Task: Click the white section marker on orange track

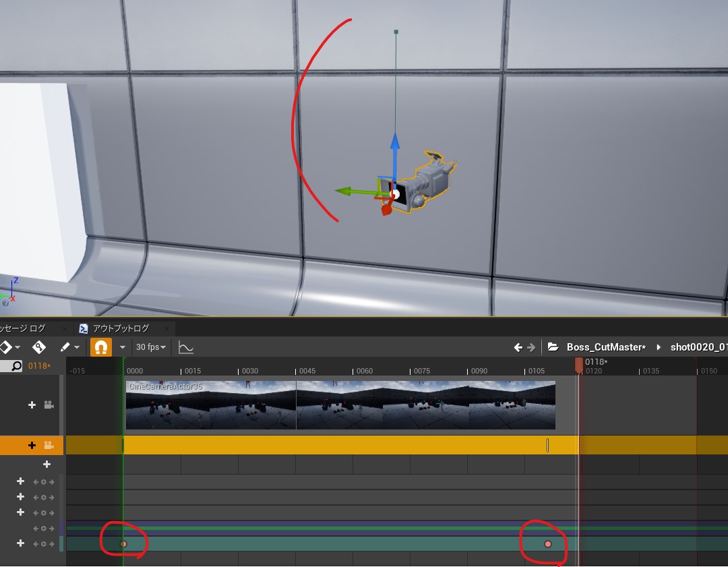Action: [x=548, y=446]
